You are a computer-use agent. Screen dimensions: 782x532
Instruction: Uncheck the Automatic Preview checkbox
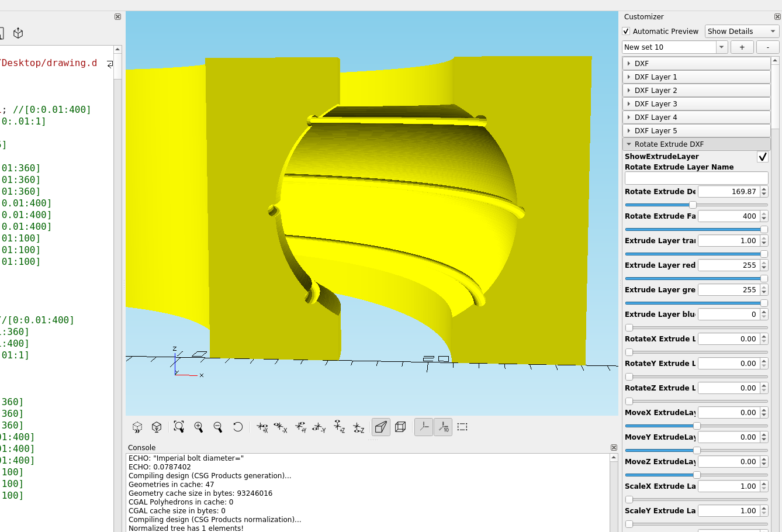pyautogui.click(x=625, y=31)
